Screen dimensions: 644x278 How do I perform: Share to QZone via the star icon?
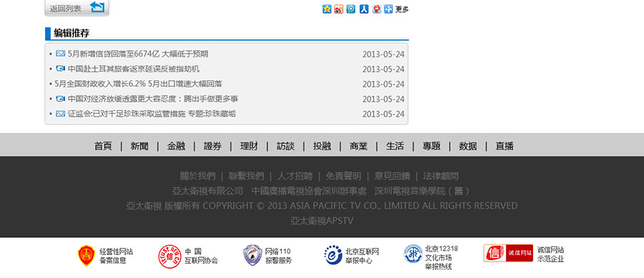(327, 9)
